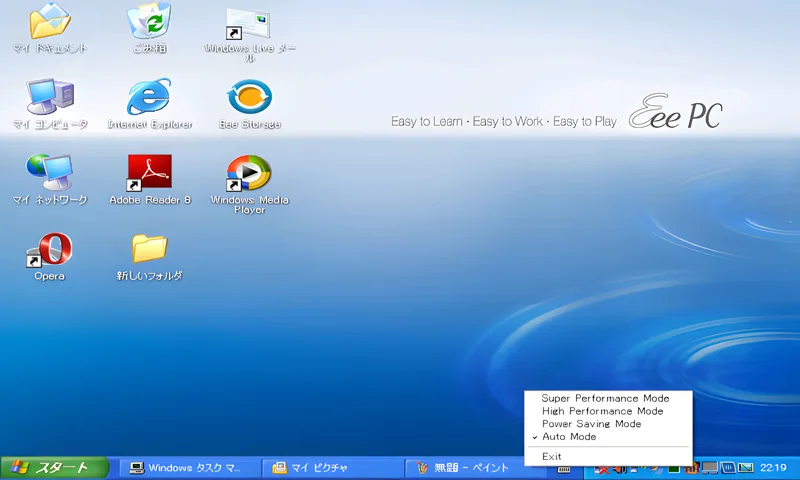The height and width of the screenshot is (480, 800).
Task: Open the My Documents folder icon
Action: click(x=49, y=24)
